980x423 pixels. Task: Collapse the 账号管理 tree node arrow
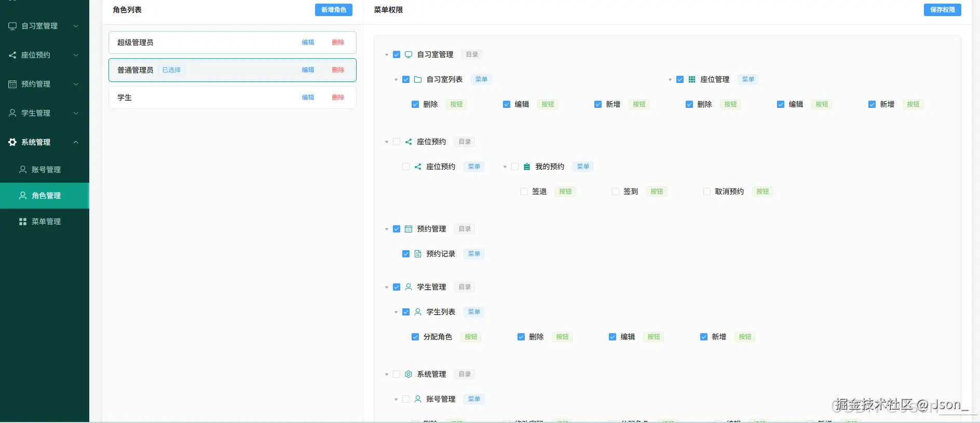(x=396, y=399)
